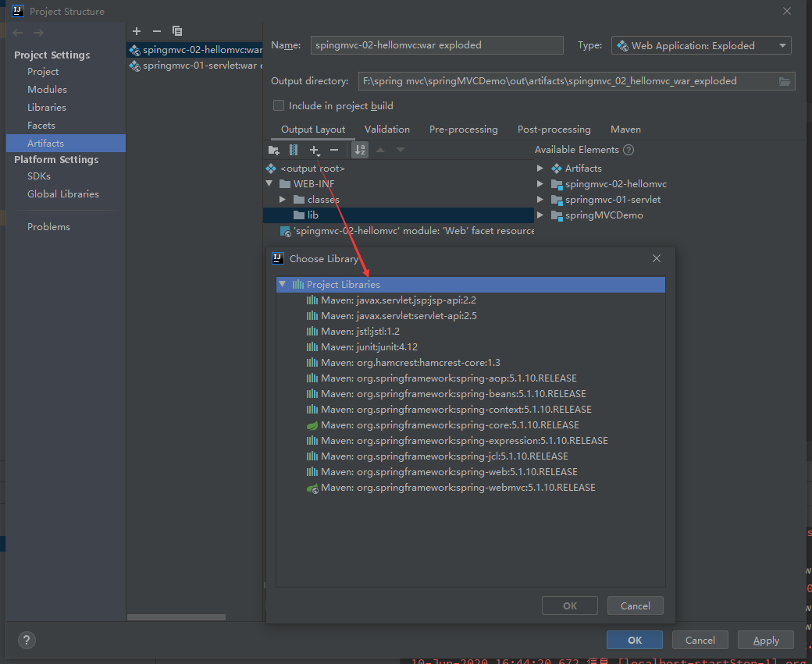This screenshot has height=664, width=812.
Task: Open the add copy of plus dropdown
Action: pyautogui.click(x=315, y=150)
